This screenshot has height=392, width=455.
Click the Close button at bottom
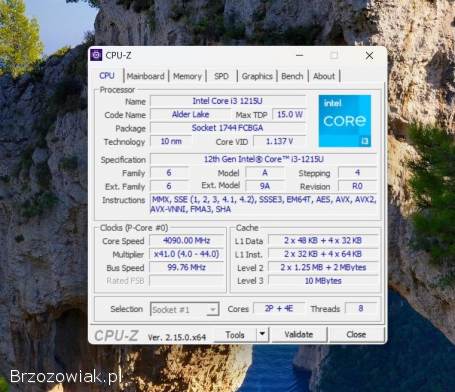click(x=356, y=334)
